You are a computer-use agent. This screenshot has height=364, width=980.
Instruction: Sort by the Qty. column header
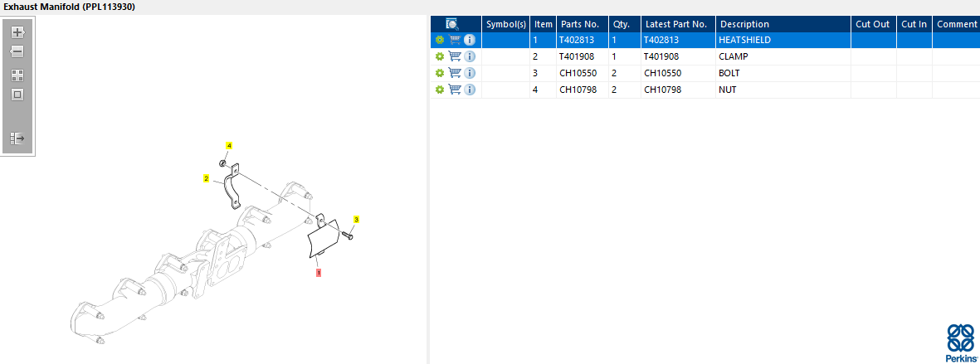click(x=625, y=24)
